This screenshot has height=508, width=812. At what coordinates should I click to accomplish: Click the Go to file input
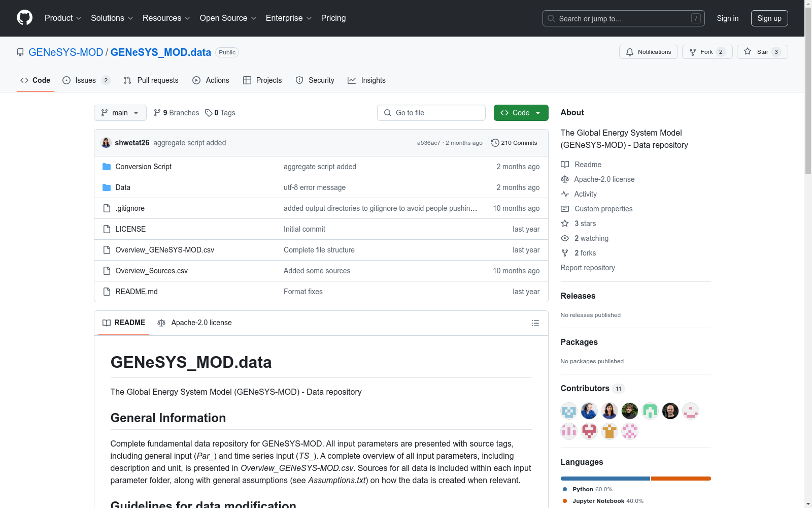click(431, 113)
